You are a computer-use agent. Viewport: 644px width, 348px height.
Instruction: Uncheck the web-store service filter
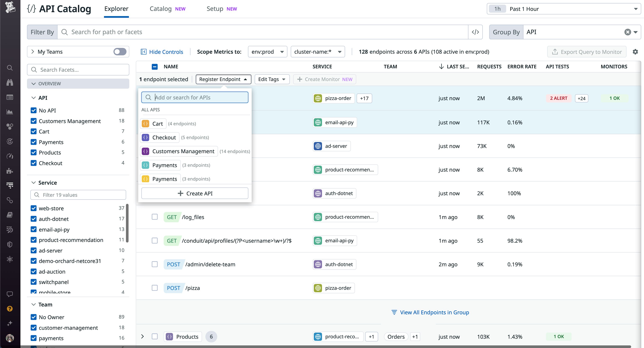(34, 208)
